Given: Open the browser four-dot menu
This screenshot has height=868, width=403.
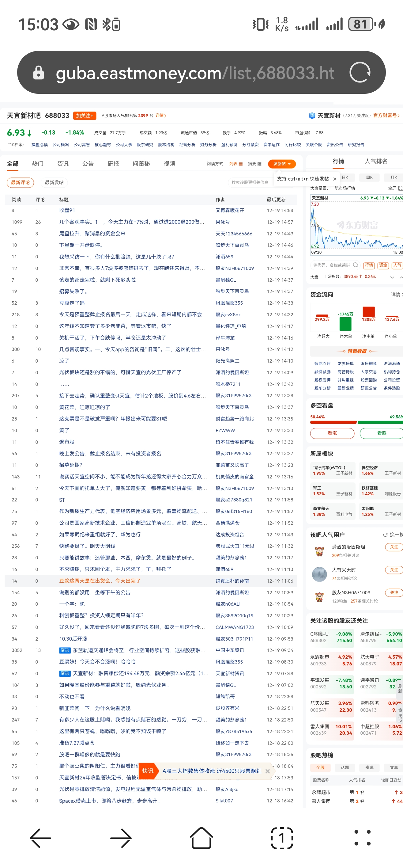Looking at the screenshot, I should point(363,838).
